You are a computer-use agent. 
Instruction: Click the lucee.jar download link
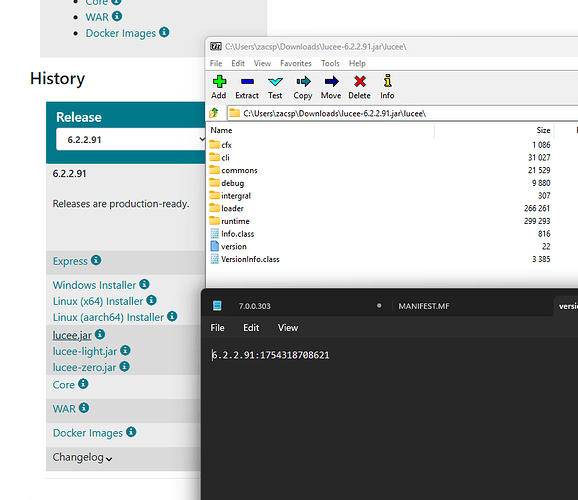coord(72,335)
